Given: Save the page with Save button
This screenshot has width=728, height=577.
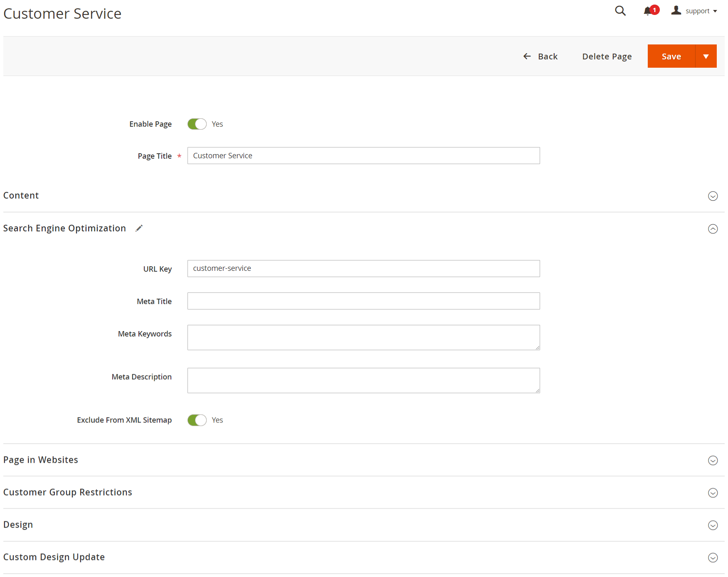Looking at the screenshot, I should (671, 56).
